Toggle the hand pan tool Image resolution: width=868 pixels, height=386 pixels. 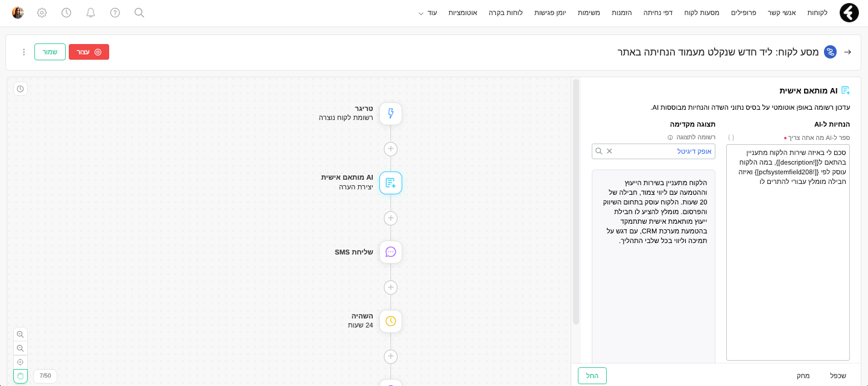[x=21, y=376]
